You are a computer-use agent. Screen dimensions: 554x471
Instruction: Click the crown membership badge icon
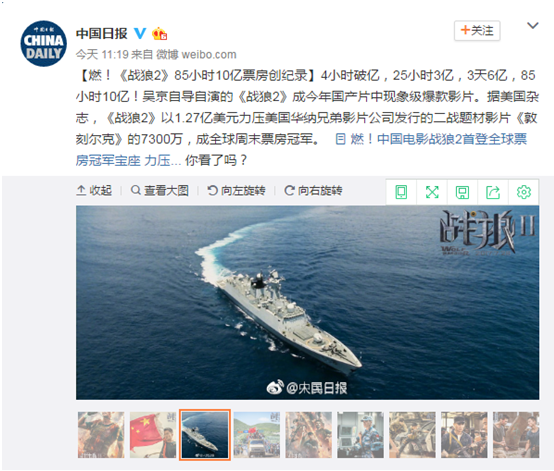pos(159,34)
